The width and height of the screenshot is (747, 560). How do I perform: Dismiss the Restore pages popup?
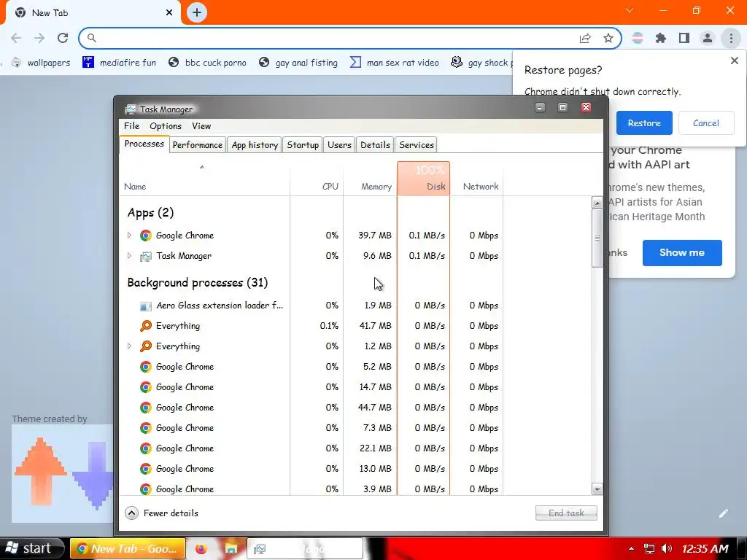(735, 61)
